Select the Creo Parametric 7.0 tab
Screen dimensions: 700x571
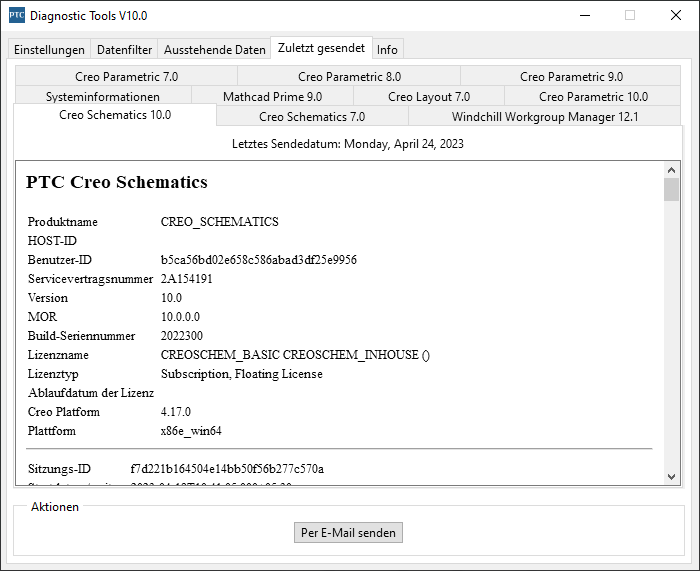pyautogui.click(x=126, y=76)
